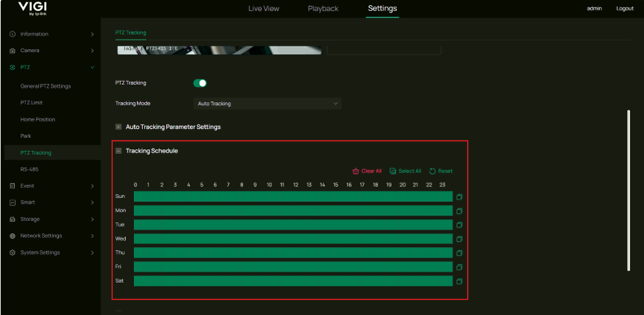
Task: Collapse the PTZ menu chevron
Action: point(92,67)
